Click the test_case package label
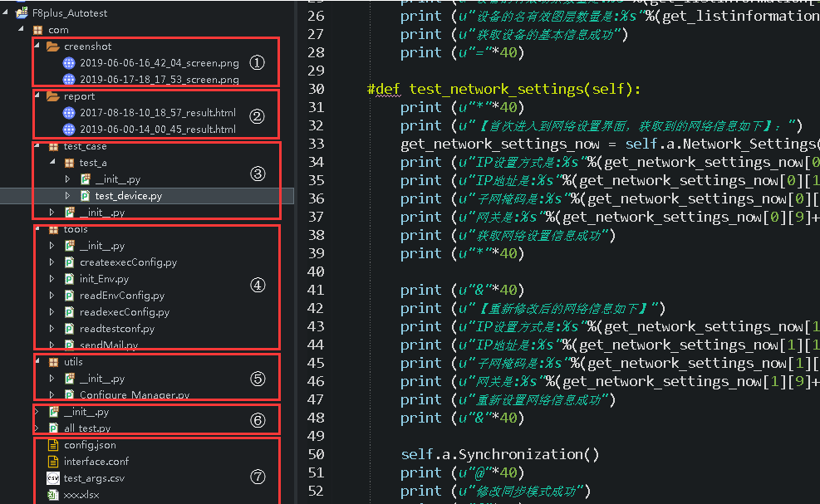The width and height of the screenshot is (820, 504). pos(86,146)
